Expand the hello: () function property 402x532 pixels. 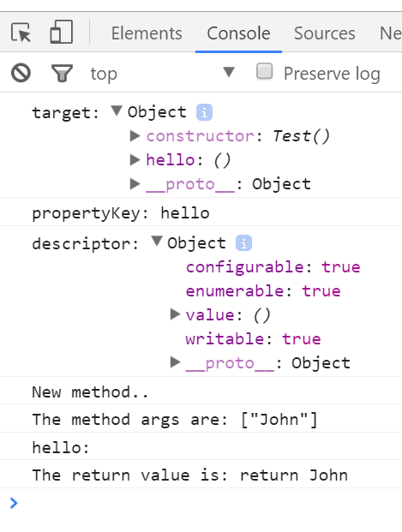coord(135,160)
